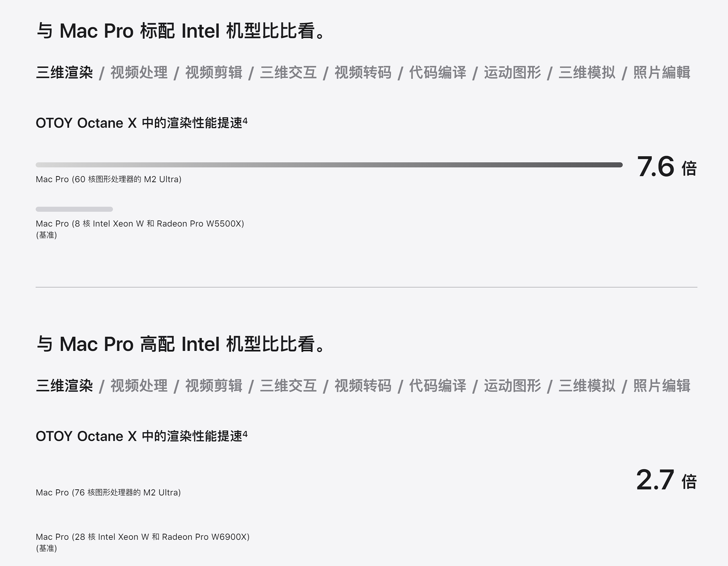Viewport: 728px width, 566px height.
Task: Select 运动图形 tab in the 标配 comparison
Action: coord(512,73)
